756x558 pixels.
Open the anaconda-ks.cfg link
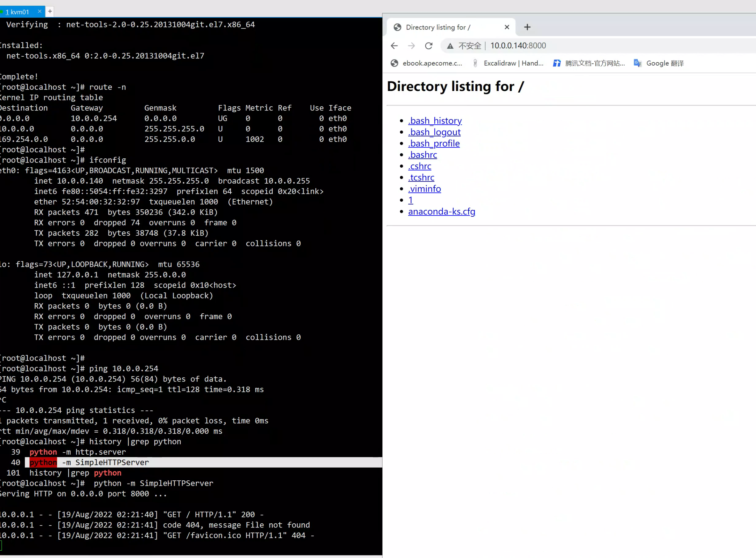[442, 212]
